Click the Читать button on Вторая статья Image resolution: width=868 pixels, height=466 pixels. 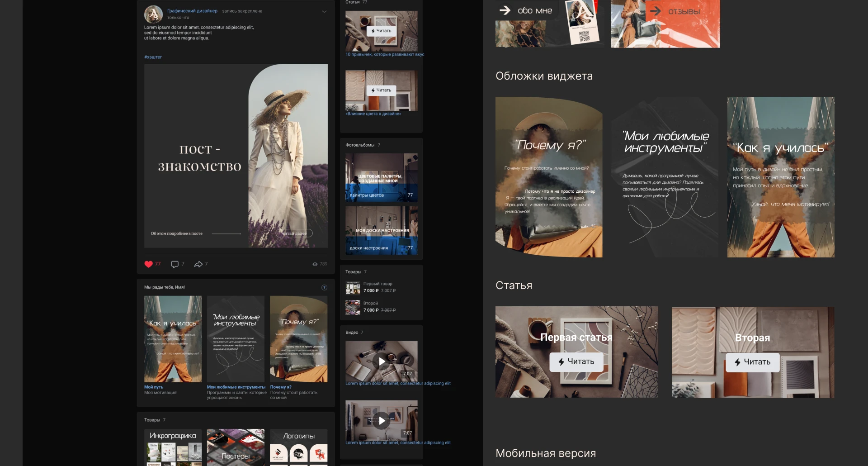(752, 362)
